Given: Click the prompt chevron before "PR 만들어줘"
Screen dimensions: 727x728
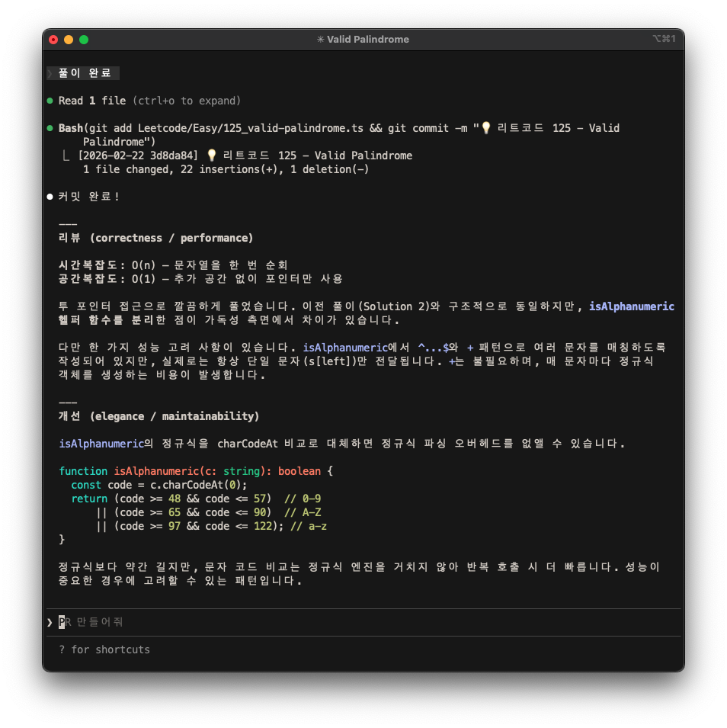Looking at the screenshot, I should tap(50, 622).
